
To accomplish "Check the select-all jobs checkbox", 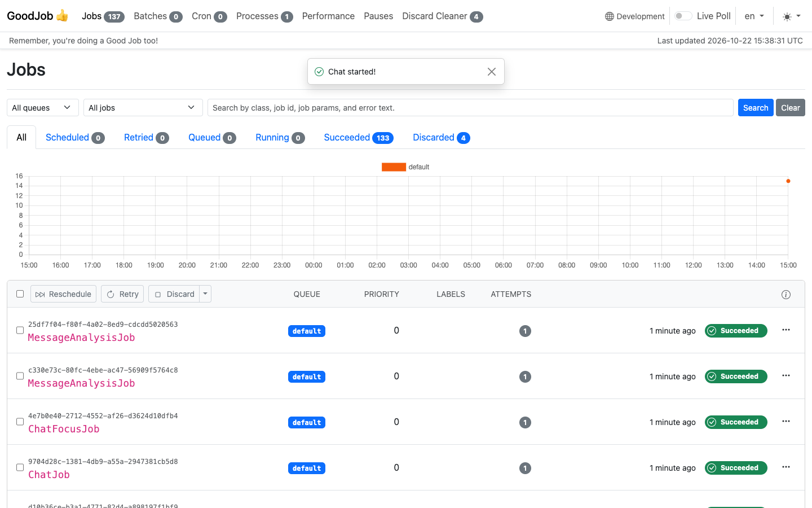I will (20, 294).
